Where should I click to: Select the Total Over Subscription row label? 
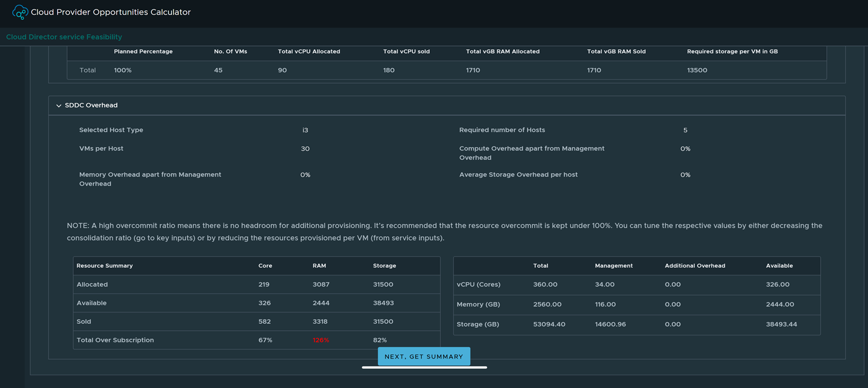click(115, 340)
